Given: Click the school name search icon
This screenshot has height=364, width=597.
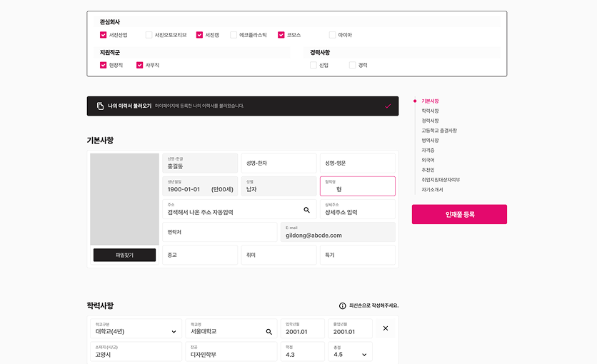Looking at the screenshot, I should [x=269, y=332].
